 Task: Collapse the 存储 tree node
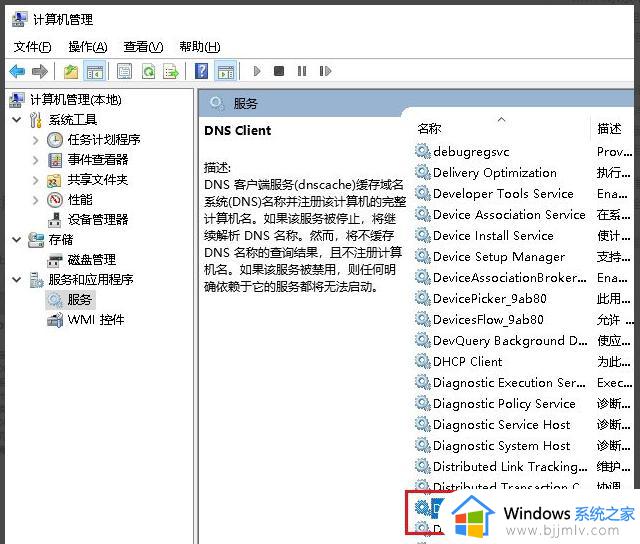[17, 240]
